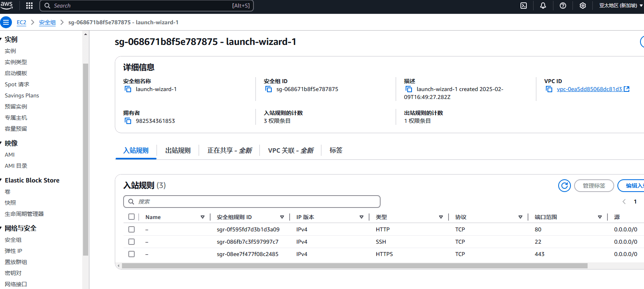Copy the security group name launch-wizard-1
644x289 pixels.
pos(128,89)
